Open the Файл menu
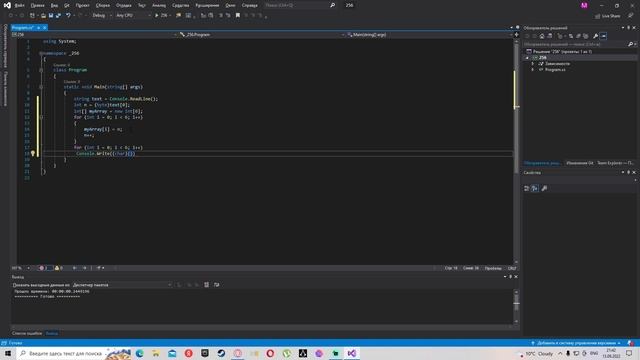The width and height of the screenshot is (640, 360). click(19, 5)
